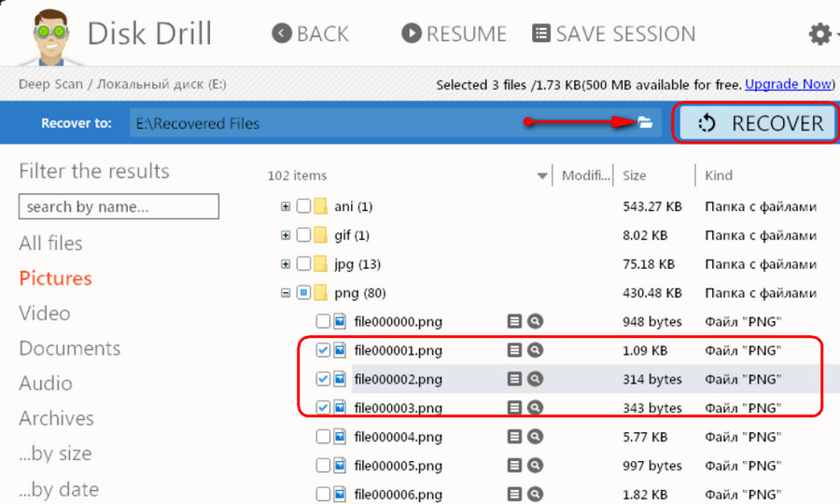Uncheck file000003.png checkbox
This screenshot has height=504, width=840.
click(x=323, y=408)
